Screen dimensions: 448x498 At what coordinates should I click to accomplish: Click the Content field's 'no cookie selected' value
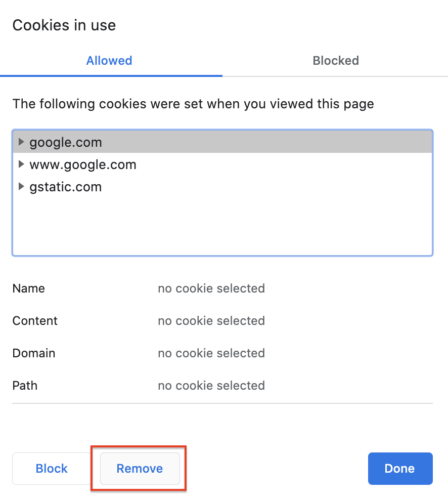tap(211, 321)
